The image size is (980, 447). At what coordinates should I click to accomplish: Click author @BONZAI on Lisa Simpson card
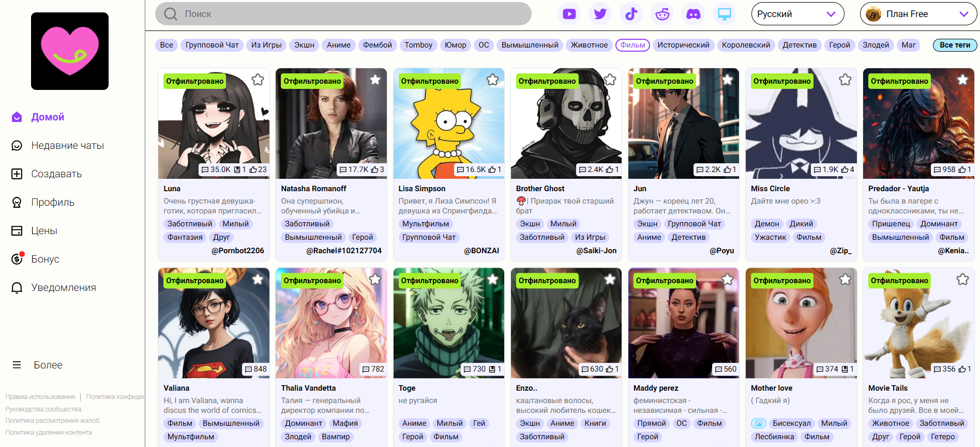point(481,251)
